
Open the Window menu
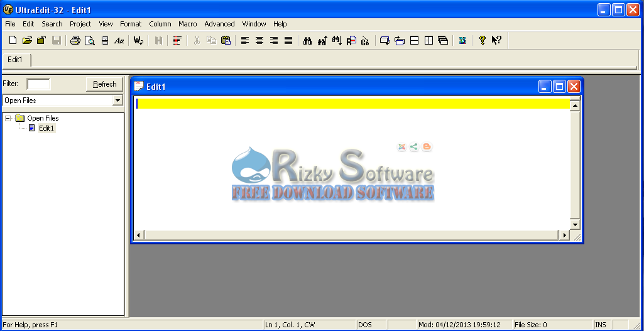(x=254, y=24)
